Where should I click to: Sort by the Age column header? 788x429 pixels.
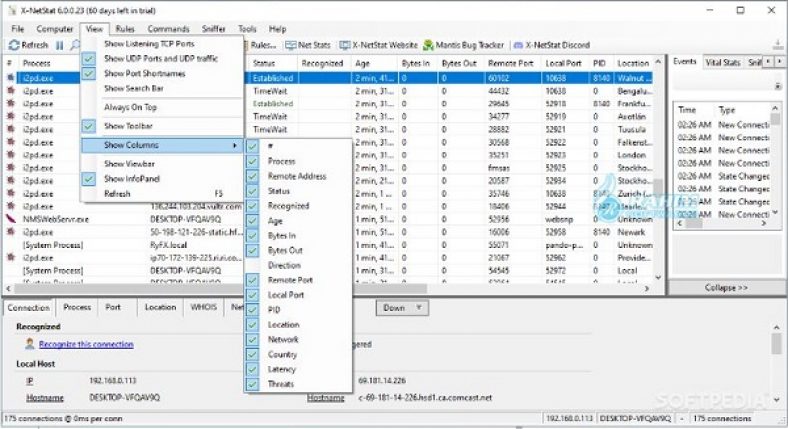point(362,63)
